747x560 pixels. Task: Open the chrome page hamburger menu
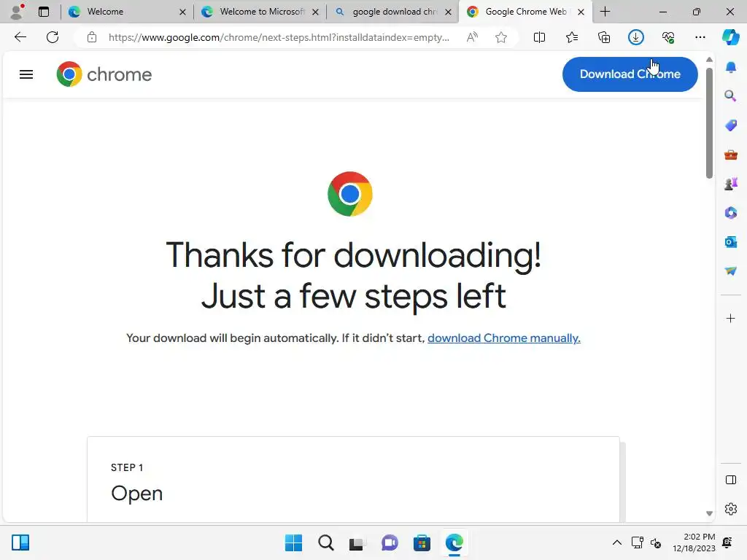tap(26, 74)
